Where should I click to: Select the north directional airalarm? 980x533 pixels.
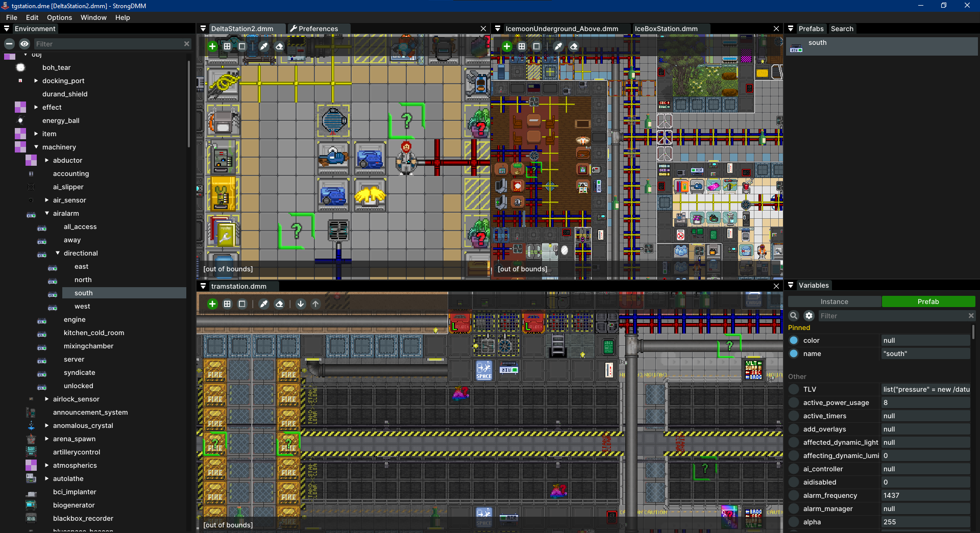tap(83, 280)
